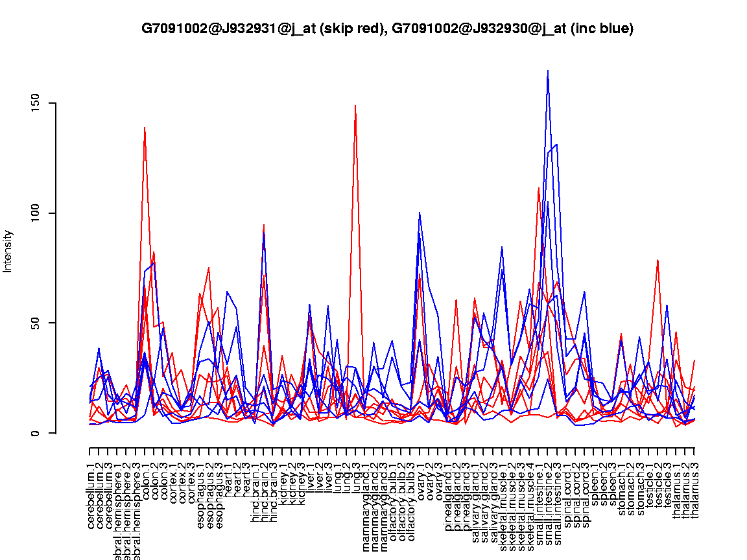Click the 50 tick label on y-axis
The image size is (747, 560).
pyautogui.click(x=36, y=323)
